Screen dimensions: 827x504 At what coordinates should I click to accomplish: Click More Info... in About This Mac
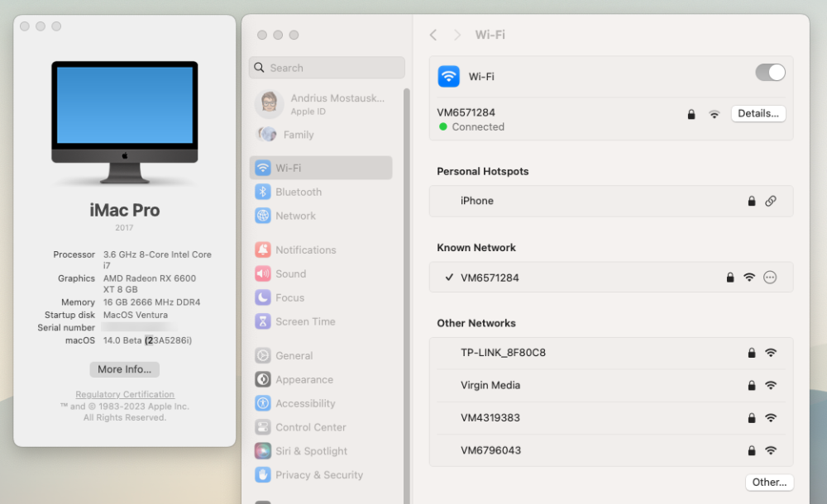point(125,369)
